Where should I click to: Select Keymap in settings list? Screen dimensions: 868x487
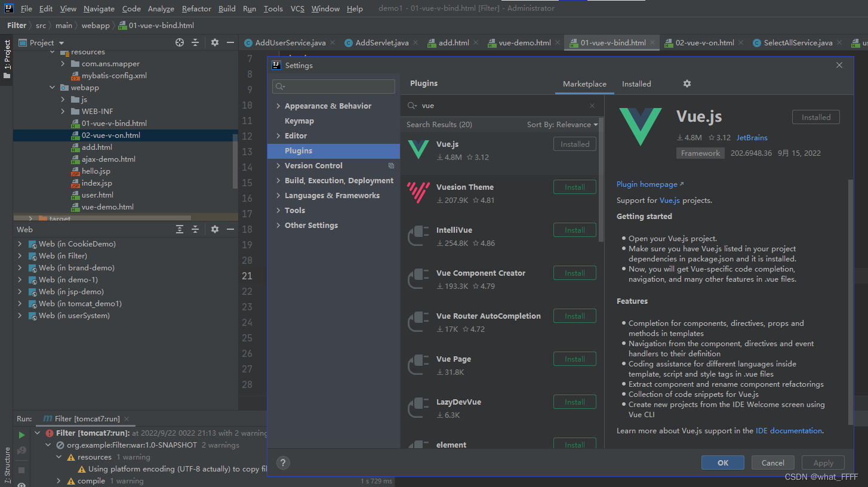pyautogui.click(x=299, y=121)
